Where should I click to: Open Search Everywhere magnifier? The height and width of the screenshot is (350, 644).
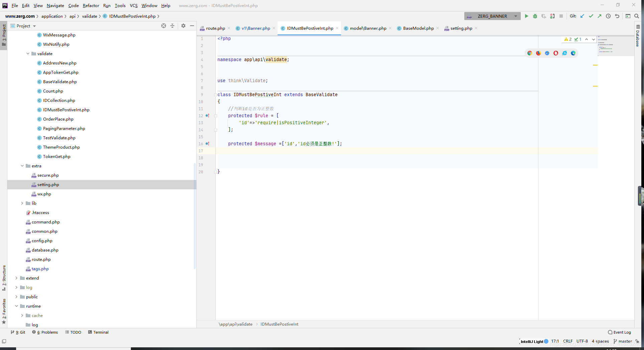click(x=637, y=16)
